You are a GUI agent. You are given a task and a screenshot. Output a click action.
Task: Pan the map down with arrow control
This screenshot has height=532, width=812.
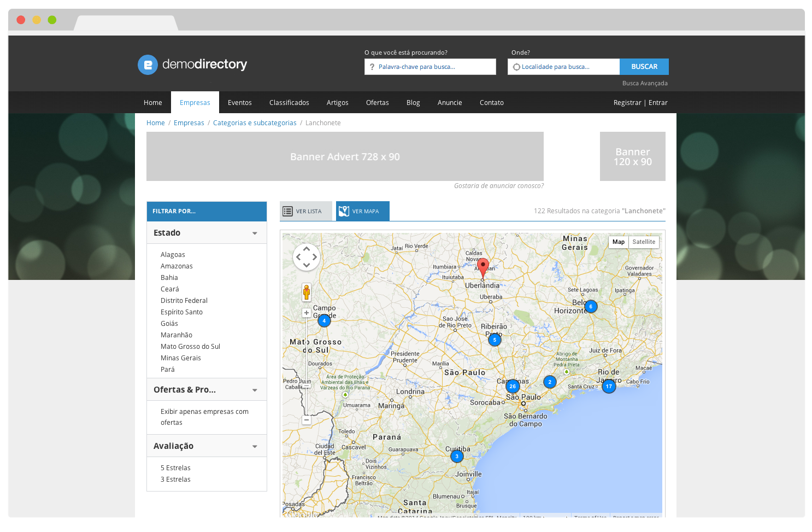point(307,265)
